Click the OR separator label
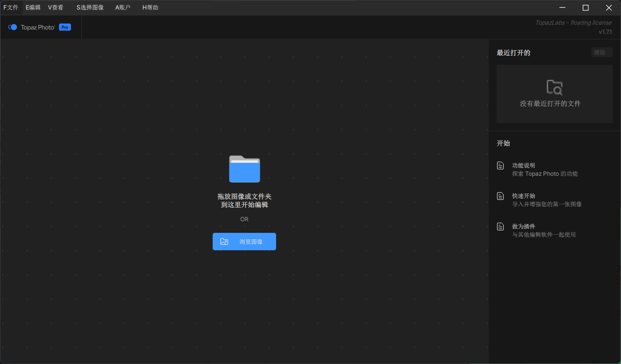Image resolution: width=621 pixels, height=364 pixels. pos(244,219)
